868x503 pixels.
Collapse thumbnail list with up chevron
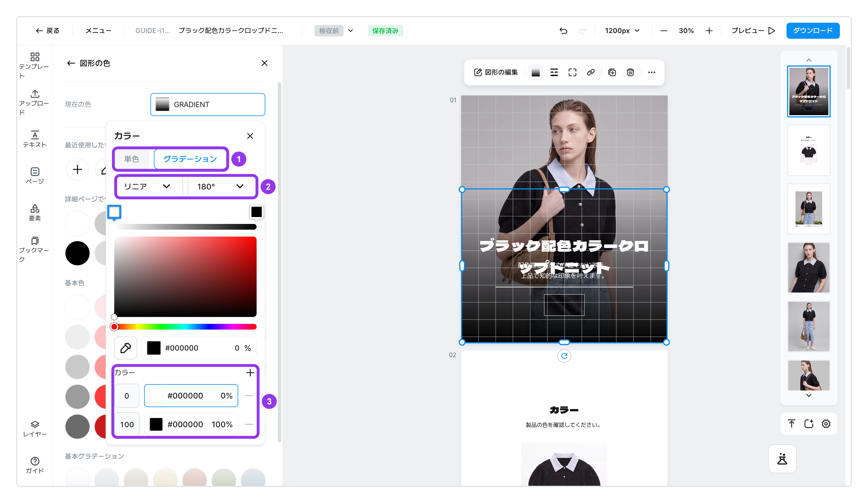click(x=808, y=60)
